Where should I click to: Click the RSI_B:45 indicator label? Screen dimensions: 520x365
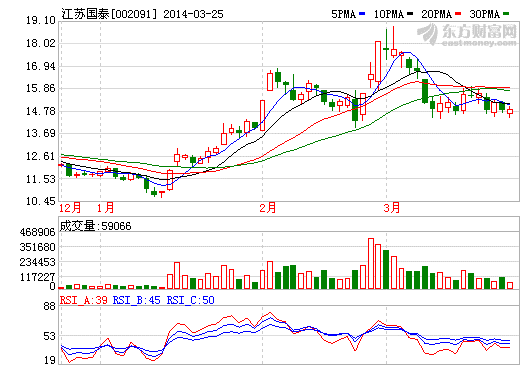[137, 300]
